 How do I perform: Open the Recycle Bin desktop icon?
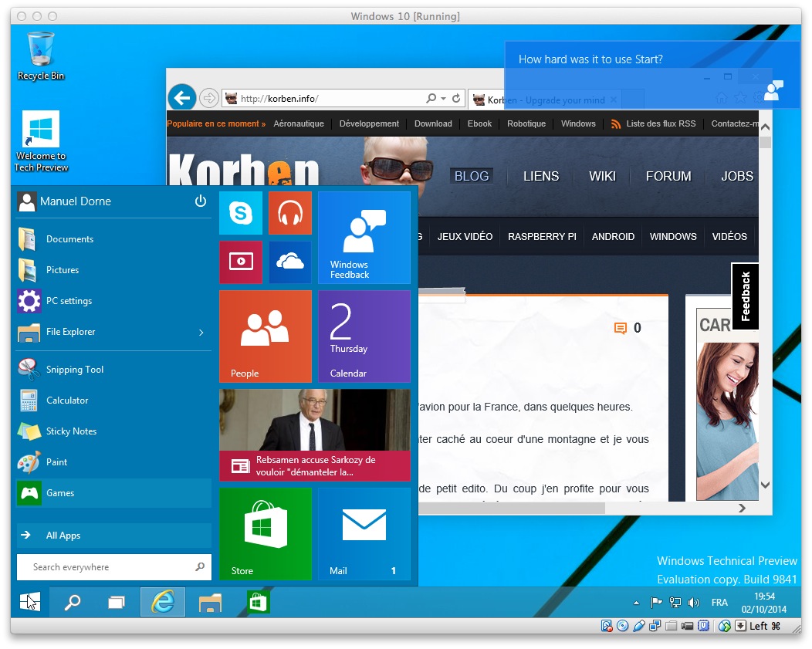40,56
